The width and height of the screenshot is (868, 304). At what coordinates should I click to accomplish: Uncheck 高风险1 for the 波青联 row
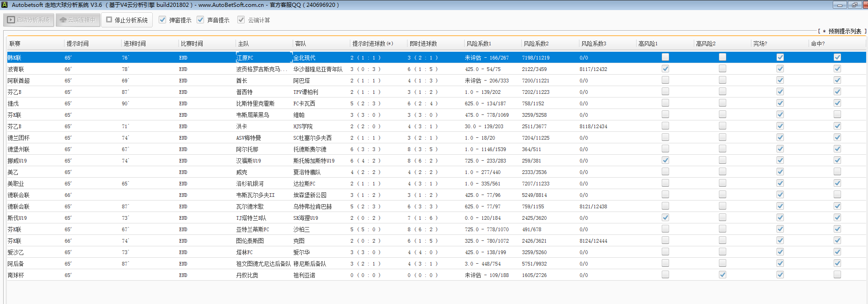pos(665,69)
